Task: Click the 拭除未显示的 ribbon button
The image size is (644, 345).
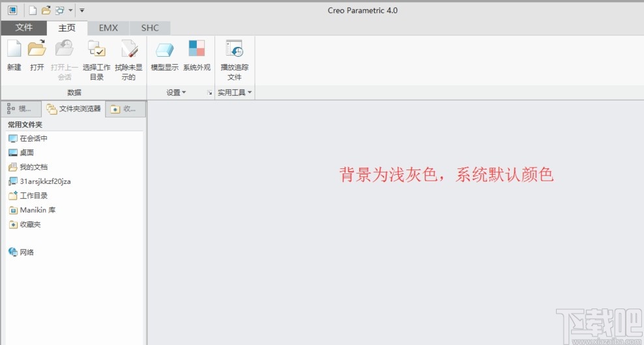Action: (128, 60)
